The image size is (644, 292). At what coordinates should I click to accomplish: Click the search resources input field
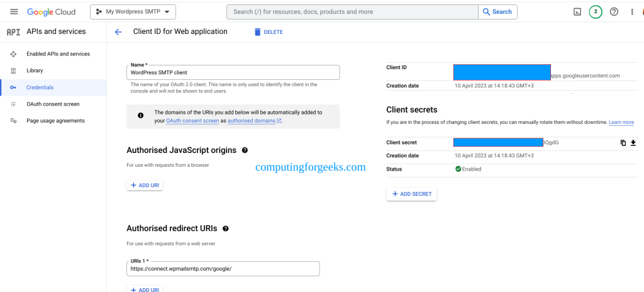point(352,12)
